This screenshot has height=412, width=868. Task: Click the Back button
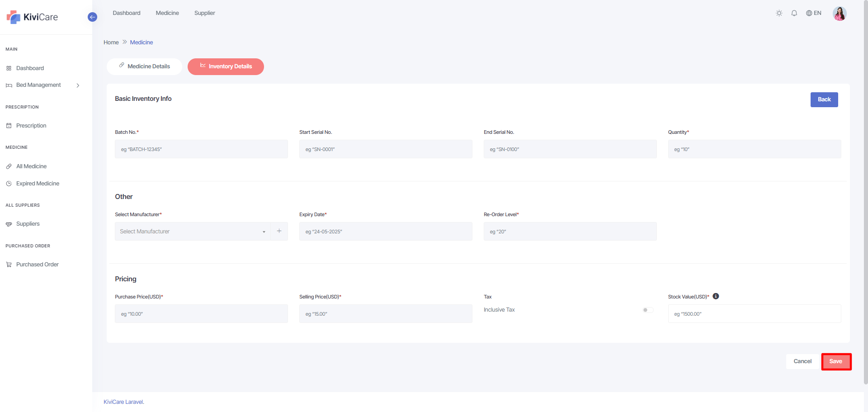[824, 99]
